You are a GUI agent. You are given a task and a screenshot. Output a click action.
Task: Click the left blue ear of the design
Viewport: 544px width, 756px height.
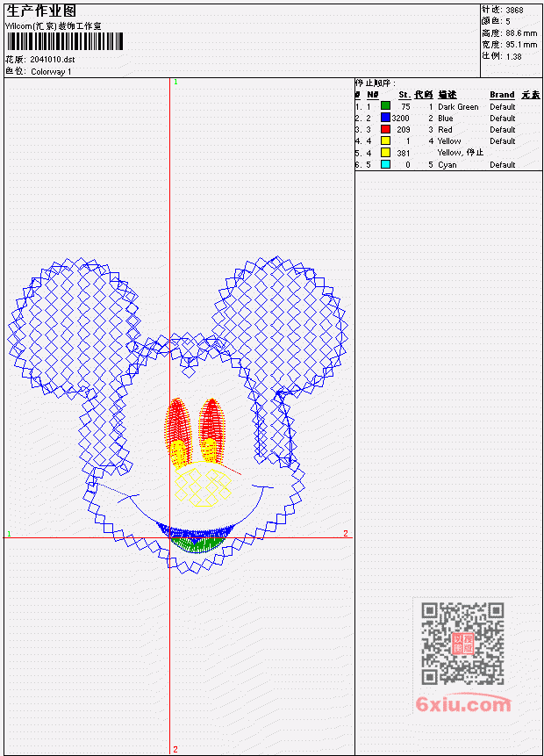pyautogui.click(x=74, y=327)
